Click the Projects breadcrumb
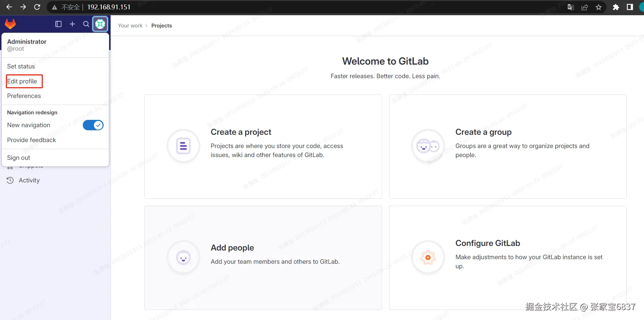Image resolution: width=644 pixels, height=320 pixels. click(x=161, y=26)
